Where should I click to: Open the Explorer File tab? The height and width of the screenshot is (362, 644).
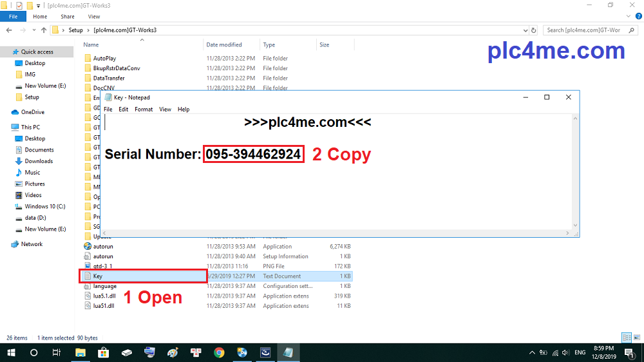click(x=13, y=17)
